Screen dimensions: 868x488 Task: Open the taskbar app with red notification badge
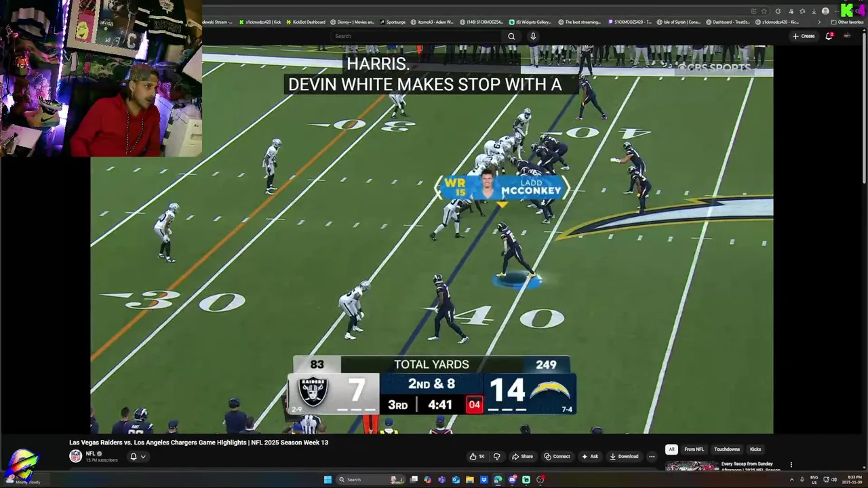[x=540, y=480]
